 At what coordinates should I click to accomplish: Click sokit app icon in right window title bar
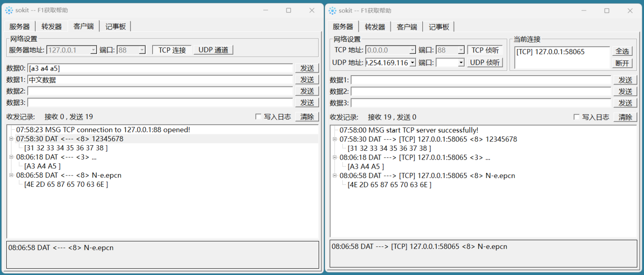[x=332, y=10]
